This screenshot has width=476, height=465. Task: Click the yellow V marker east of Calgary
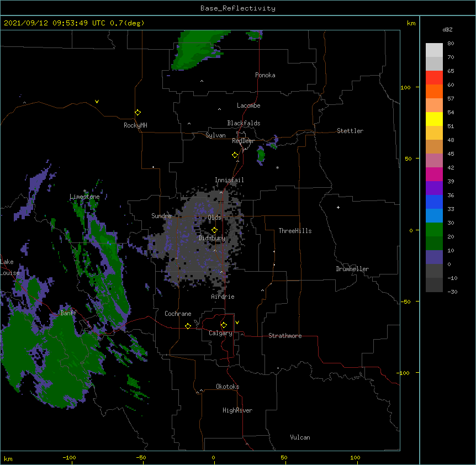[237, 322]
